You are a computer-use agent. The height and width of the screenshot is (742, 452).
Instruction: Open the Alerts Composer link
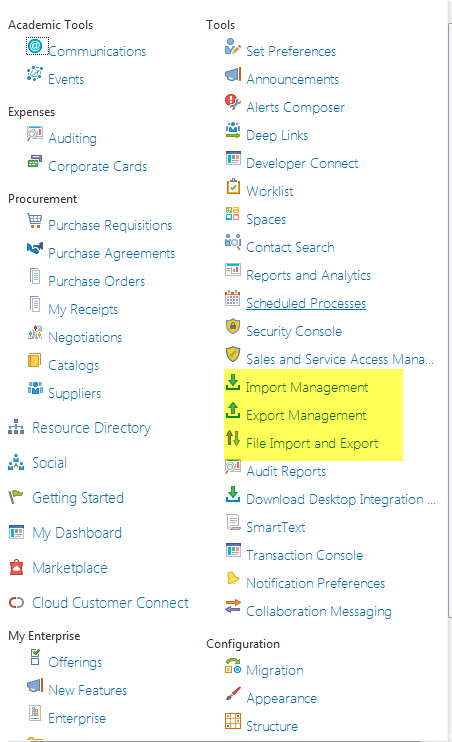295,107
